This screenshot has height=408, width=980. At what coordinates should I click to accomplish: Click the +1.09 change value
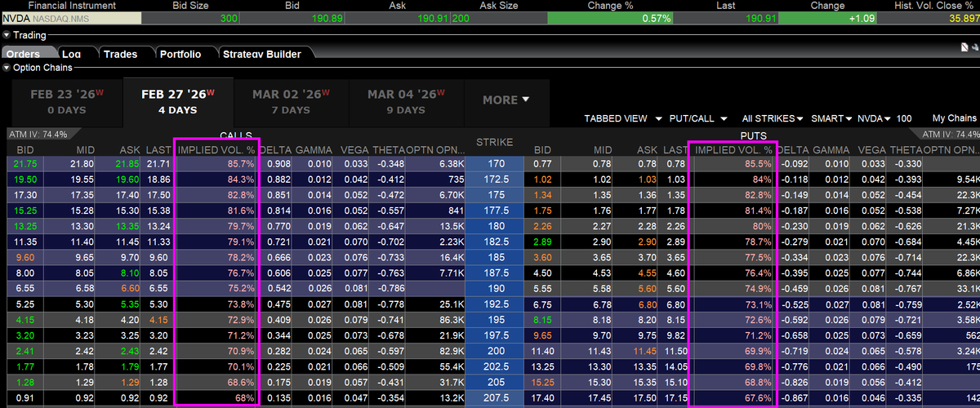(x=862, y=17)
